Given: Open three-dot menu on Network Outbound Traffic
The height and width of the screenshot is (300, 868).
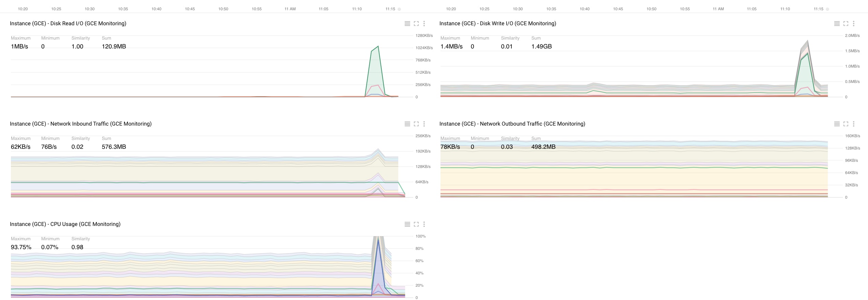Looking at the screenshot, I should [x=854, y=124].
